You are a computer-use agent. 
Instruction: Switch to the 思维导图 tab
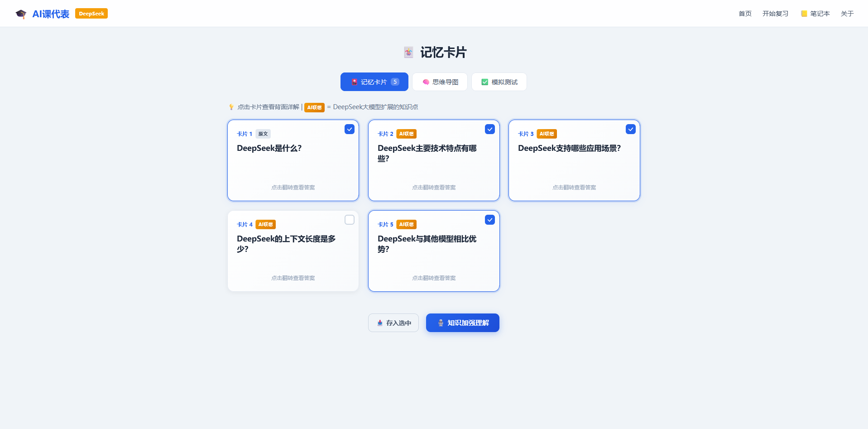[x=440, y=82]
